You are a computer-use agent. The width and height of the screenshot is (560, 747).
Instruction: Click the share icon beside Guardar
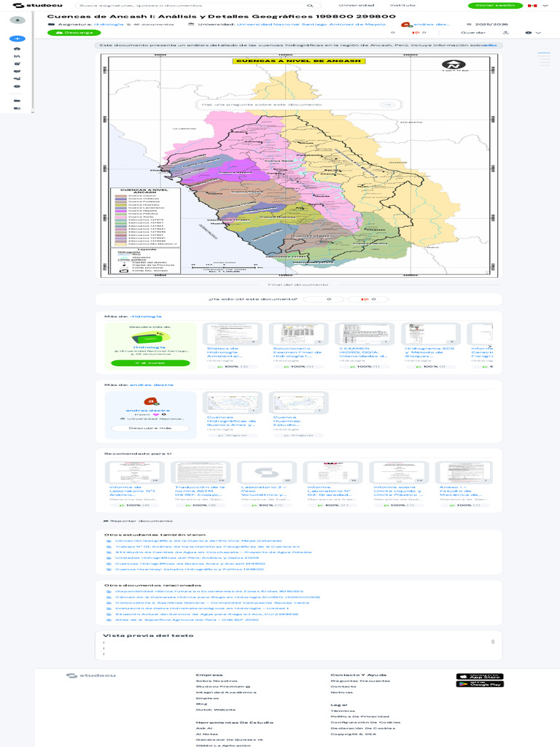[506, 32]
